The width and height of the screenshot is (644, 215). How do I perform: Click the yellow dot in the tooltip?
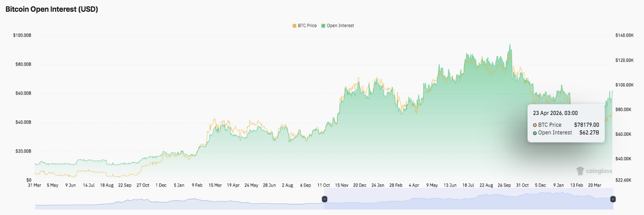click(x=535, y=125)
